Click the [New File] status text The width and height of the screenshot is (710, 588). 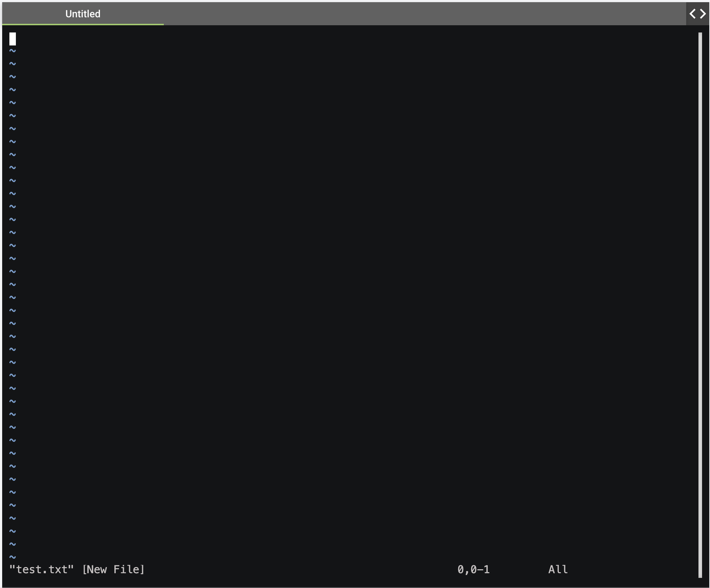point(113,570)
